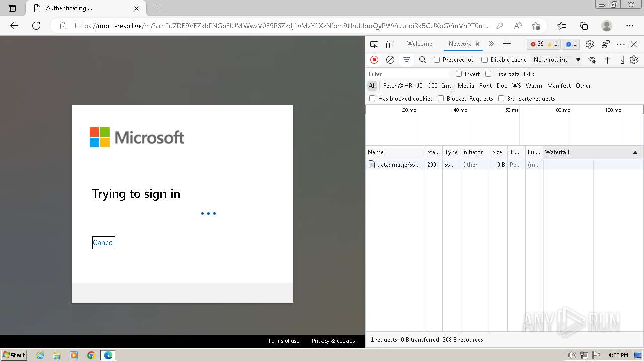
Task: Filter requests by Img type
Action: [x=447, y=86]
